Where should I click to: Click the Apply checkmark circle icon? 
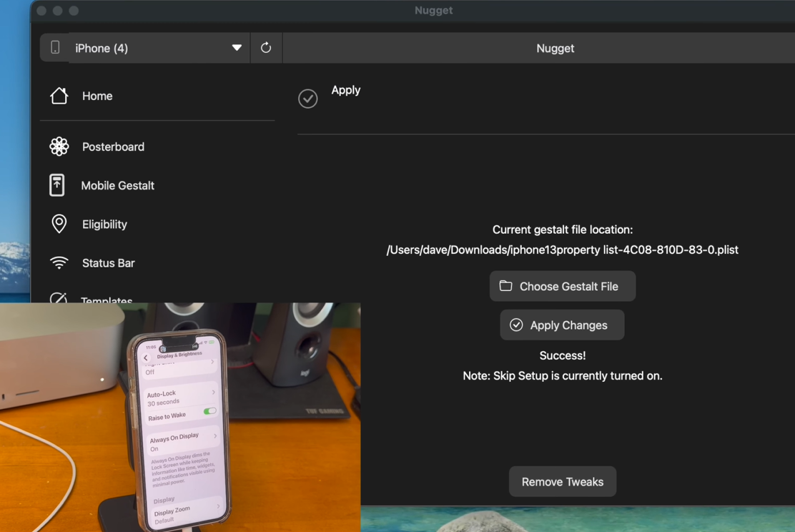point(307,99)
